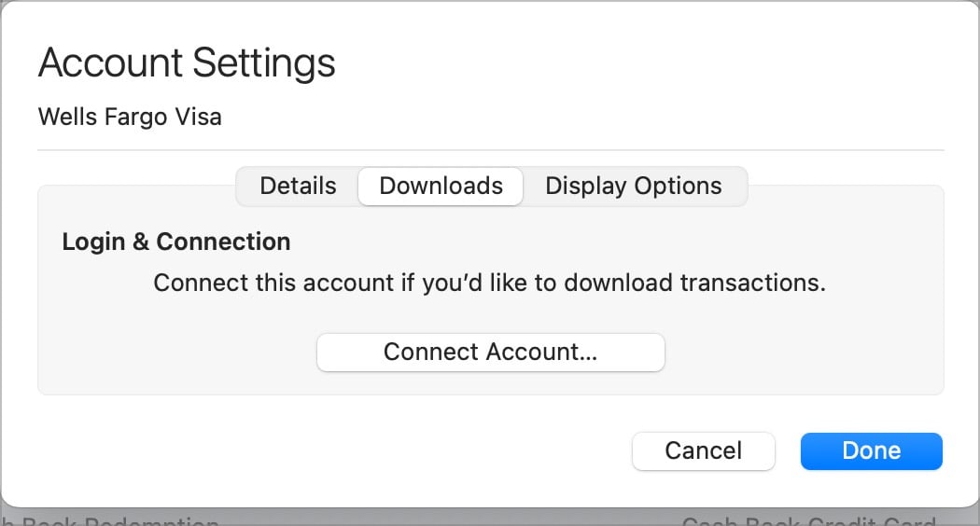Click the Wells Fargo Visa account name

point(130,117)
